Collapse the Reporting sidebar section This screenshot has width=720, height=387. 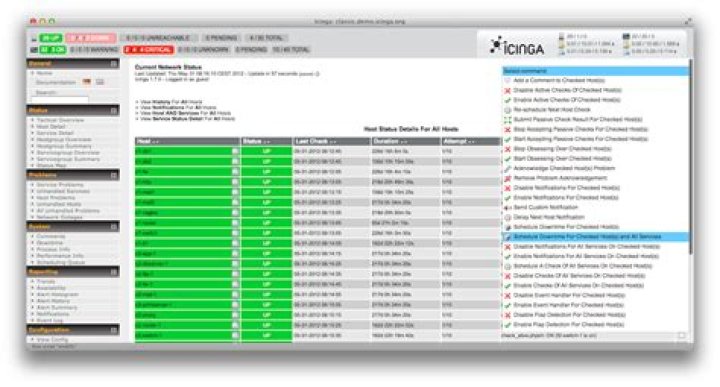(114, 272)
